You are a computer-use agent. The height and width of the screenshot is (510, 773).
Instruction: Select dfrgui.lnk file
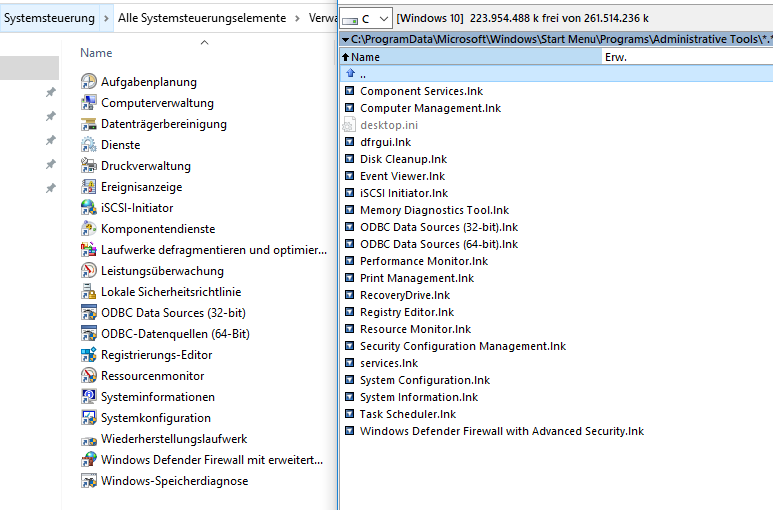point(386,142)
